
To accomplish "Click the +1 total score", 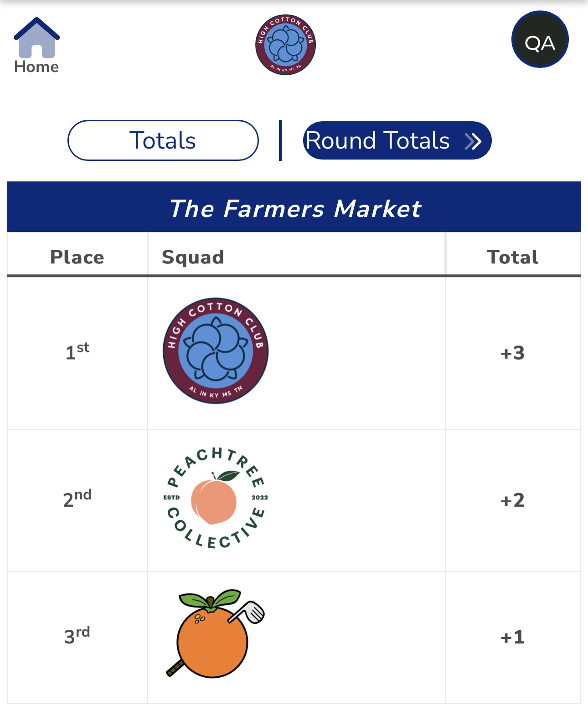I will point(512,637).
